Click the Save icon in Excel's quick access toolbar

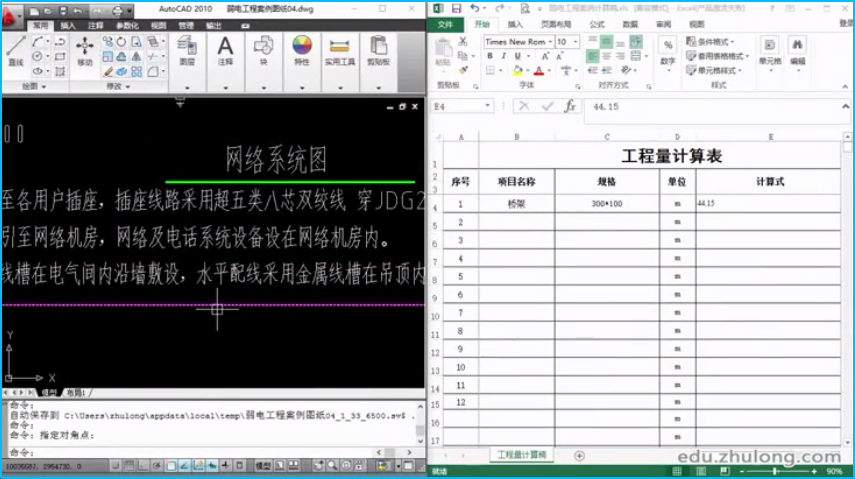[x=456, y=9]
